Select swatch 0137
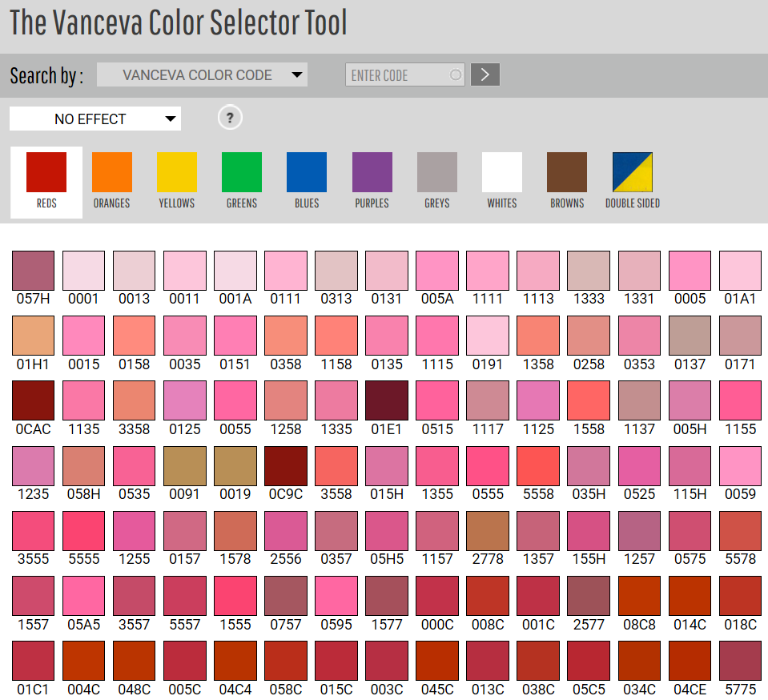This screenshot has width=768, height=700. [x=690, y=336]
